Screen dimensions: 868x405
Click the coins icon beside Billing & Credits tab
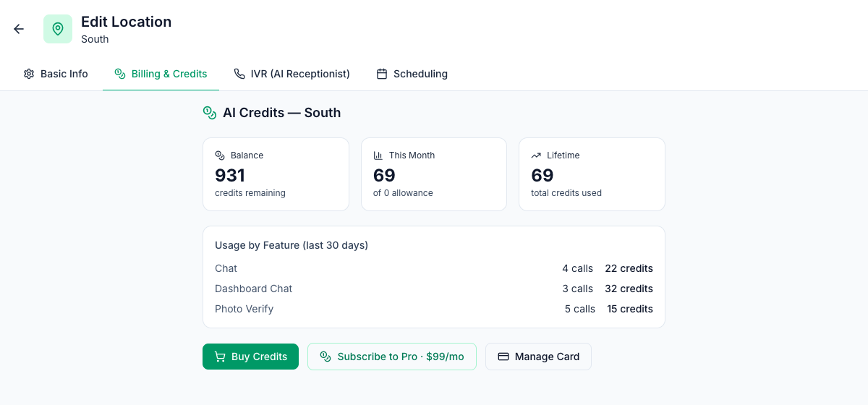(x=120, y=74)
